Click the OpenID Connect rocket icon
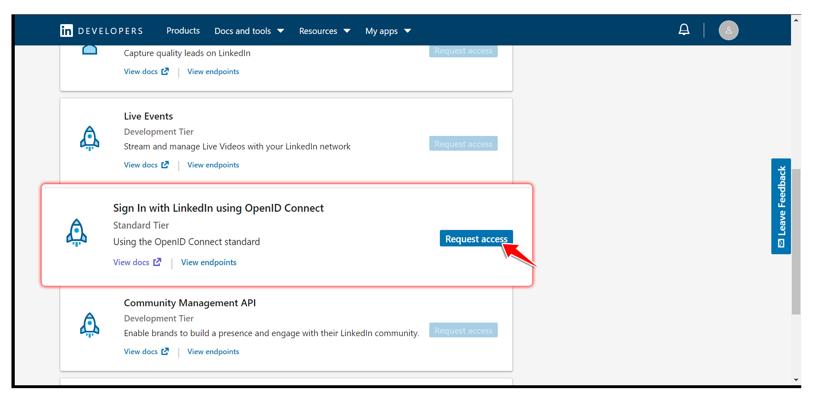816x400 pixels. tap(77, 233)
